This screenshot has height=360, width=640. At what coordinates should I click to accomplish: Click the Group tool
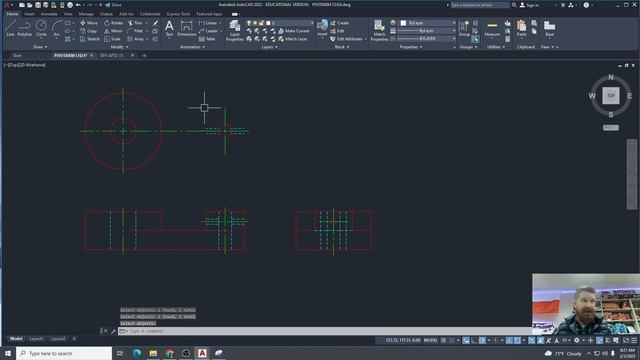pyautogui.click(x=464, y=28)
